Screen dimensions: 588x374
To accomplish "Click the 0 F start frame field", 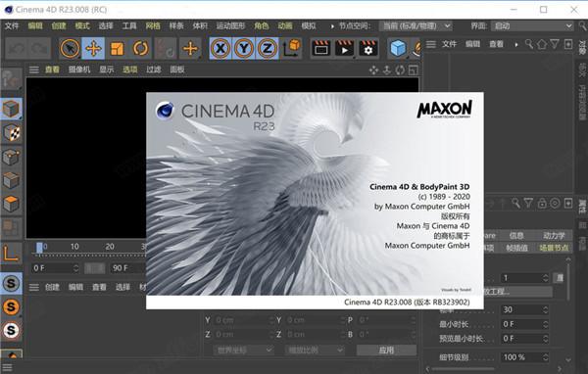I will tap(56, 268).
